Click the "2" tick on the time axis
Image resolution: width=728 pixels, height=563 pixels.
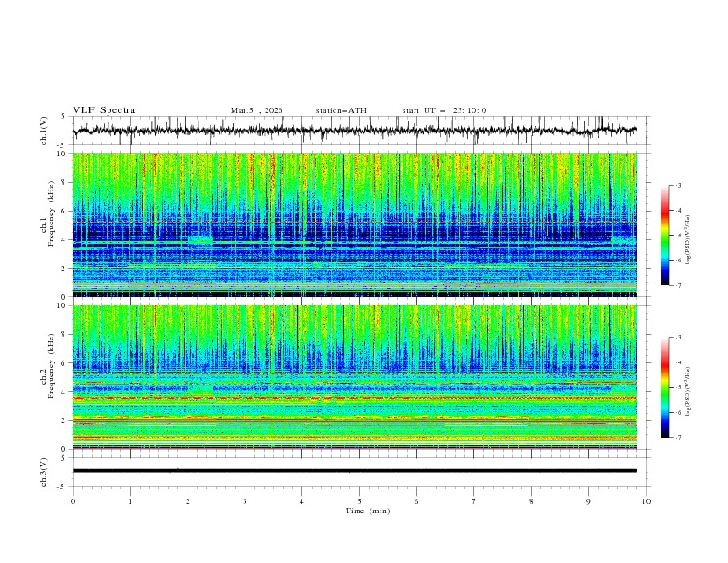pos(188,501)
